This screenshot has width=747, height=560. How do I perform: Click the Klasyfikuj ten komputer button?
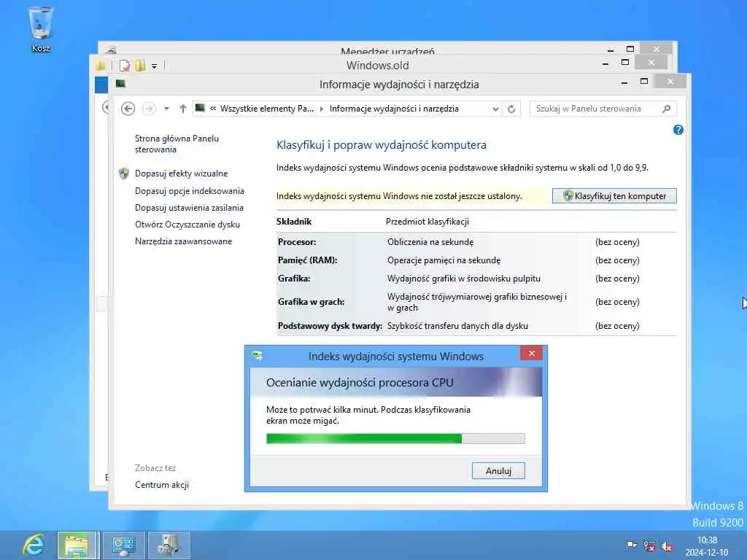[614, 195]
